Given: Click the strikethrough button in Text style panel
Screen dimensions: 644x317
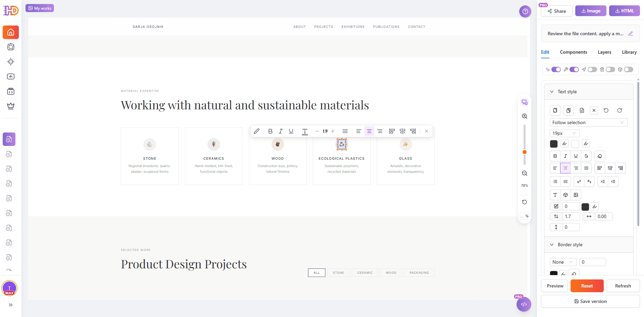Looking at the screenshot, I should coord(586,156).
